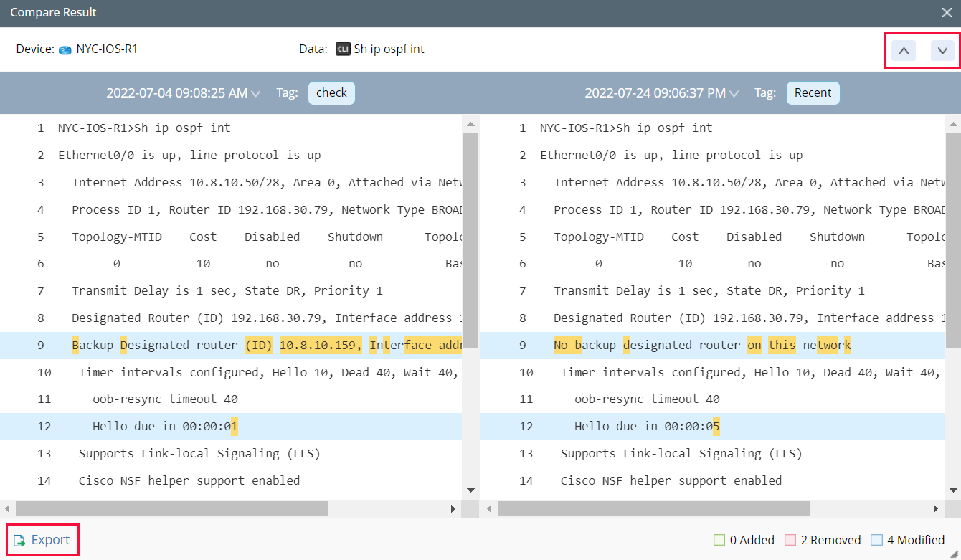The image size is (961, 560).
Task: Select the NYC-IOS-R1 device name
Action: [x=108, y=49]
